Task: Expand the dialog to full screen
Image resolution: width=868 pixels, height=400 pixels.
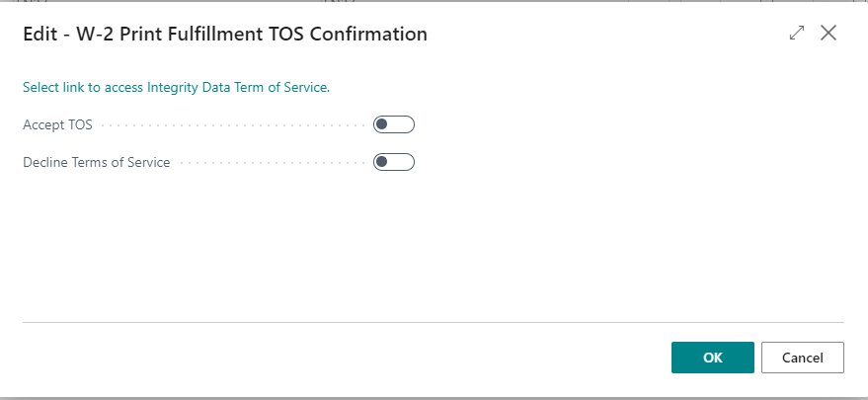Action: click(797, 34)
